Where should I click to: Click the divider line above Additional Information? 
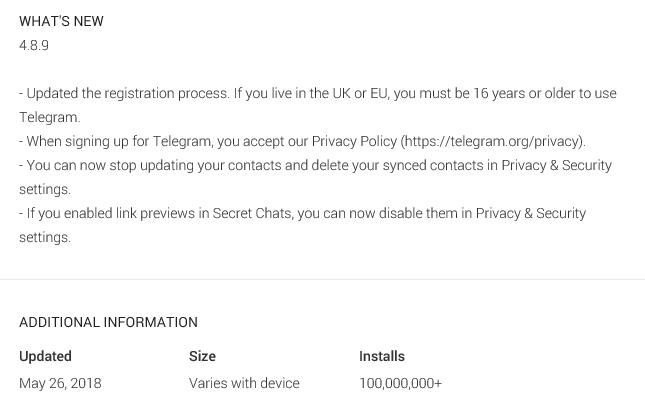point(322,279)
